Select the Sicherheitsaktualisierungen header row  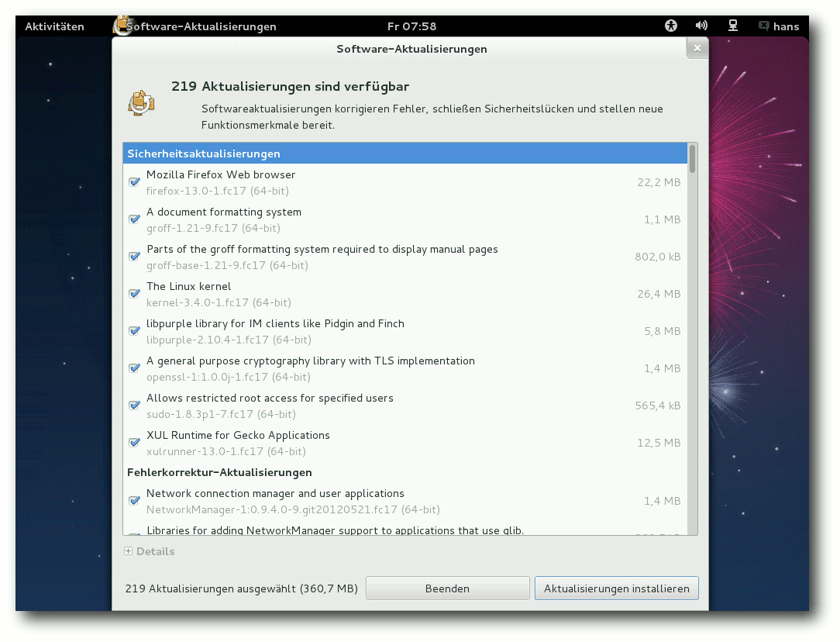point(405,154)
